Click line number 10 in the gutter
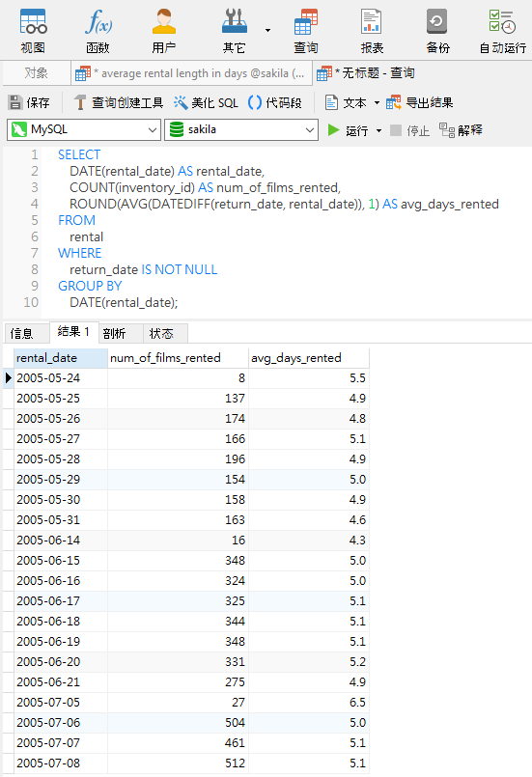Screen dimensions: 532x777 (31, 302)
